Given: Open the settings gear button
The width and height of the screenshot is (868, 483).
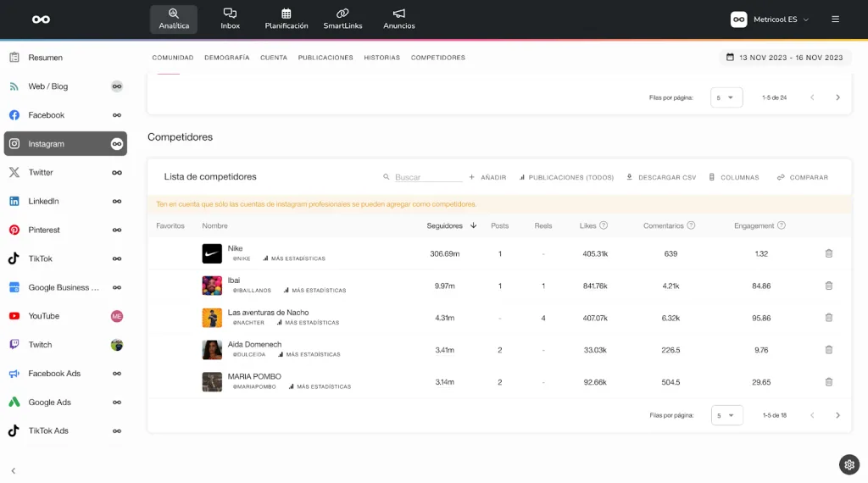Looking at the screenshot, I should point(849,464).
